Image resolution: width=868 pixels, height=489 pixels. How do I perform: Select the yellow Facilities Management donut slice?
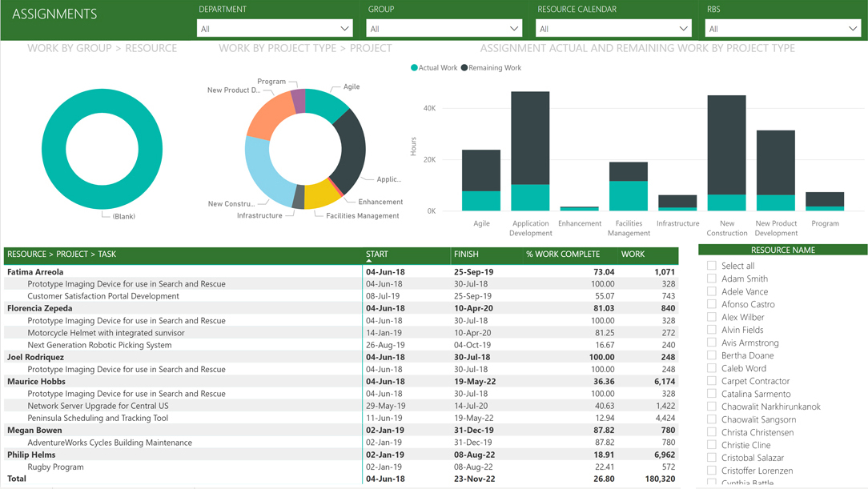click(x=321, y=195)
